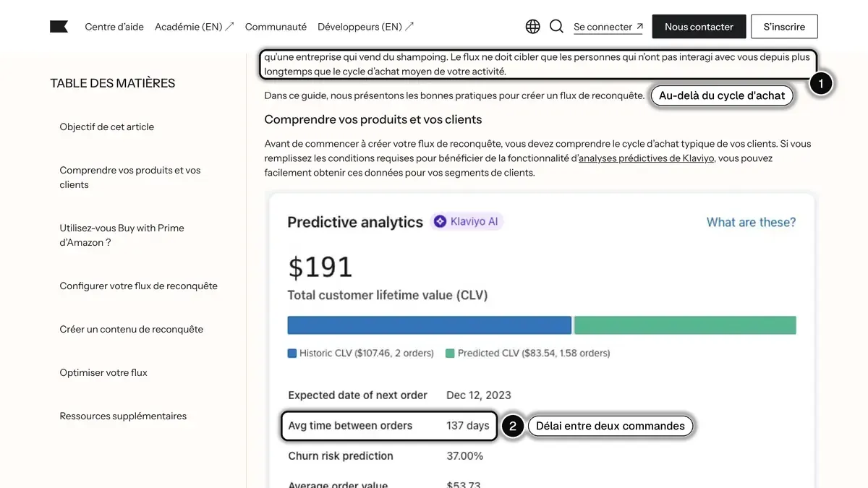Click the Total customer lifetime value (CLV) label
This screenshot has height=488, width=868.
pos(388,295)
